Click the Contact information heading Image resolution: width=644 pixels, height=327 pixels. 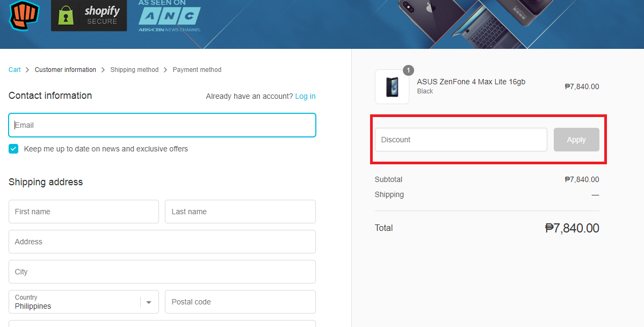pos(50,96)
